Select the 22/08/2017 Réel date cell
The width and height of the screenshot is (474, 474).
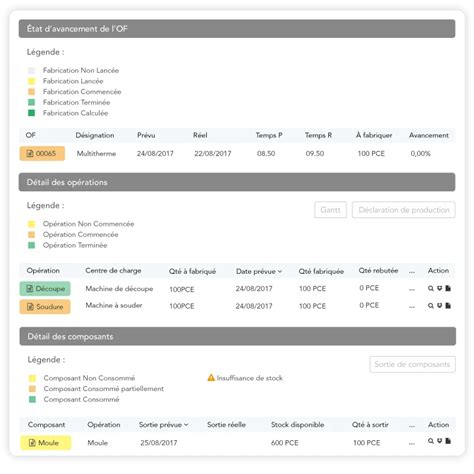(213, 153)
